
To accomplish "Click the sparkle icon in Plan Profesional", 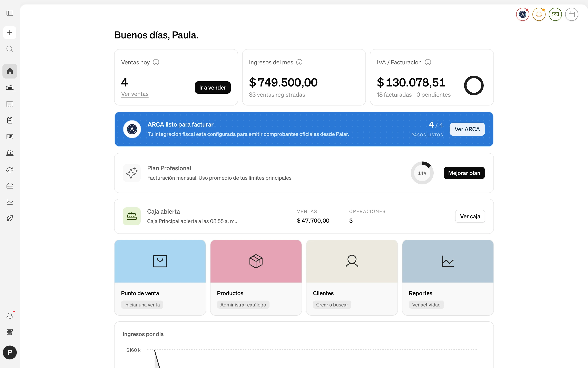I will point(132,173).
